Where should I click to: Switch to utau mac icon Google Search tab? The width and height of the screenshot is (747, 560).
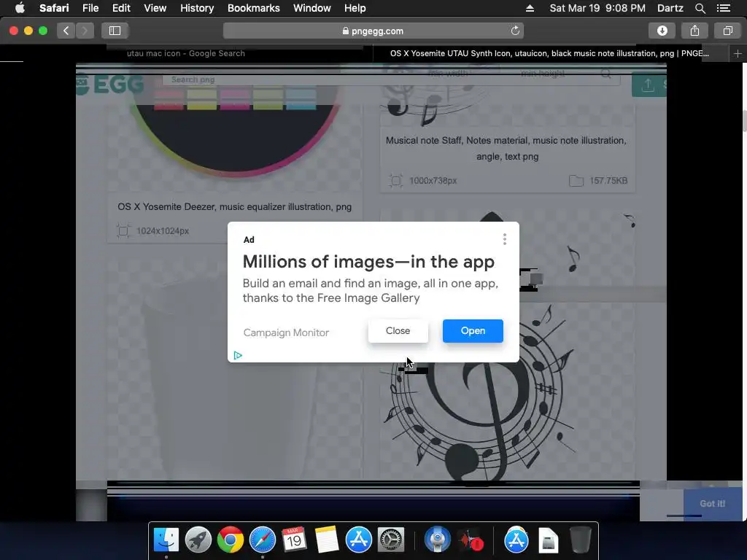pos(186,53)
